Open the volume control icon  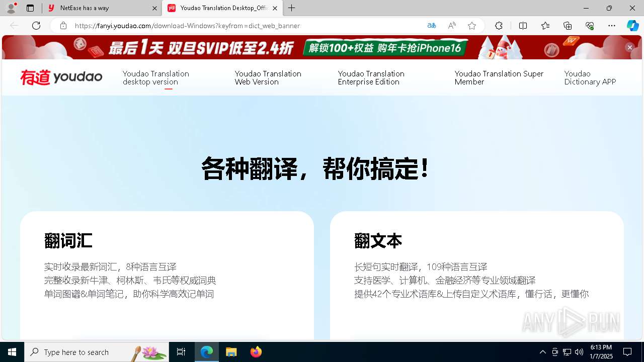click(579, 352)
